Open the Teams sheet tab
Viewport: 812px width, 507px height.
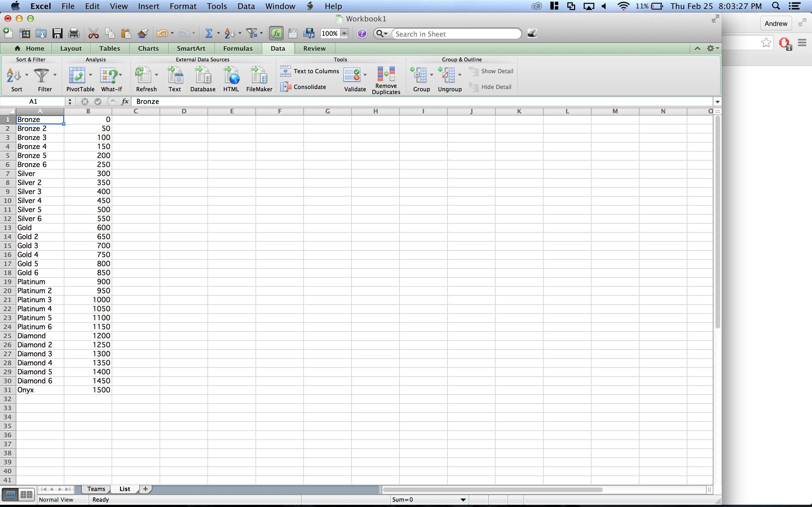click(96, 489)
